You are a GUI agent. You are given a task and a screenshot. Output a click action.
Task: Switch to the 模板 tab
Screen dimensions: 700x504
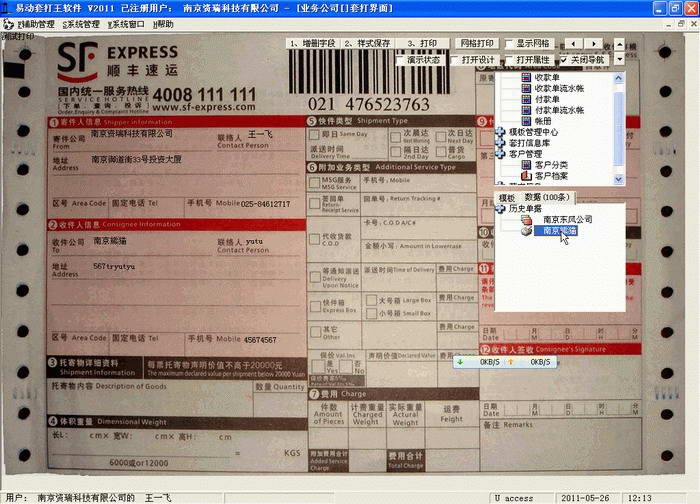[x=507, y=197]
